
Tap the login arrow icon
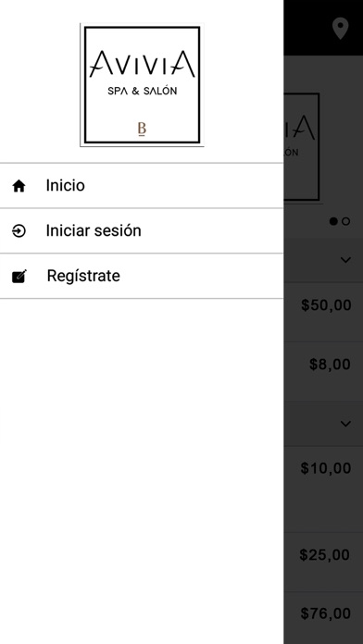click(x=19, y=231)
